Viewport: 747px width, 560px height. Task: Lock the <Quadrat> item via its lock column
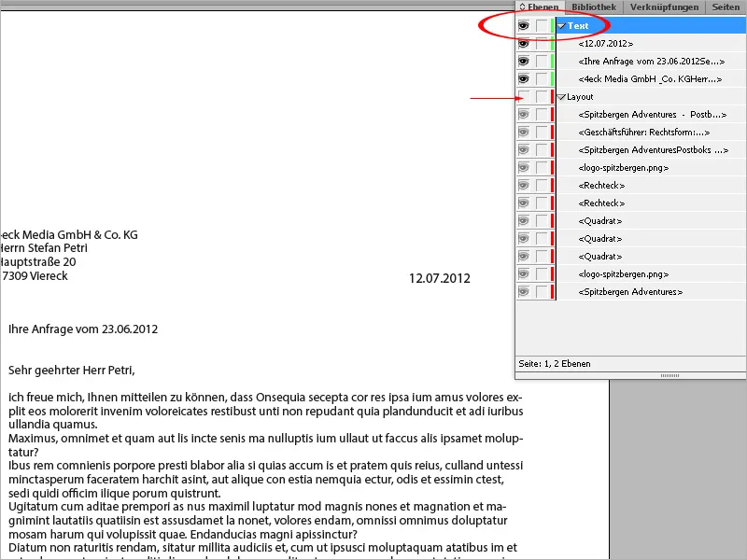pyautogui.click(x=543, y=220)
